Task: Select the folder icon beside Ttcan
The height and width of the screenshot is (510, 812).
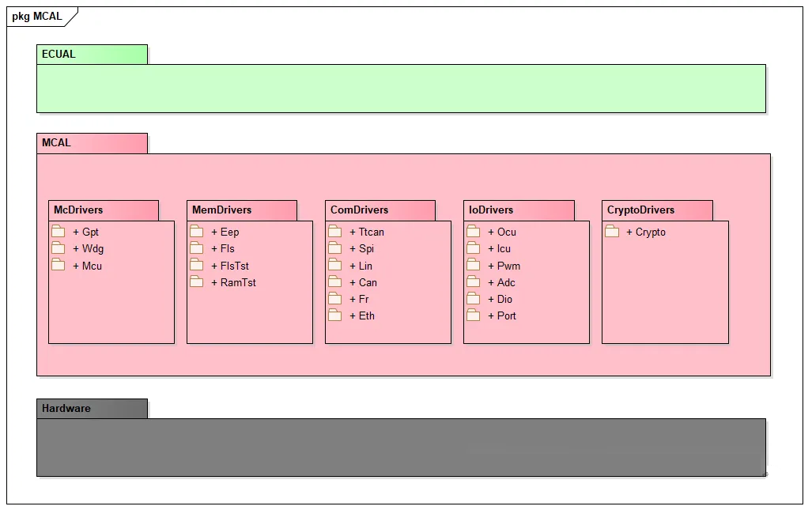Action: [x=335, y=232]
